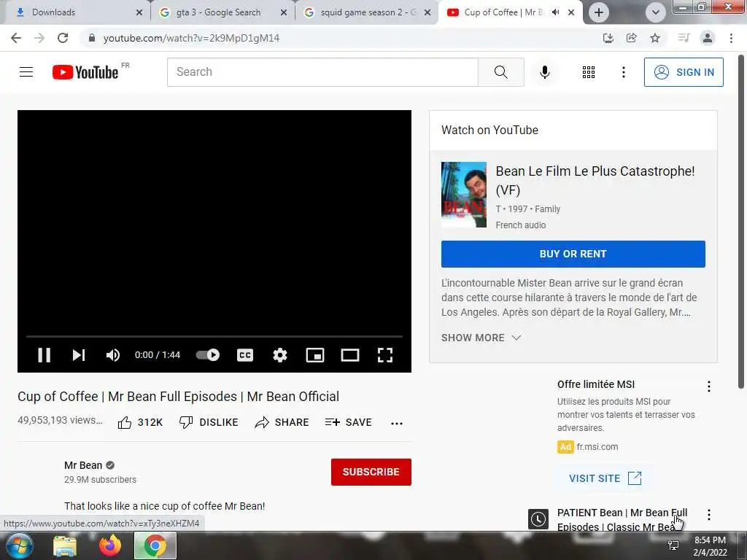The image size is (747, 560).
Task: Enable miniplayer mode
Action: 315,355
